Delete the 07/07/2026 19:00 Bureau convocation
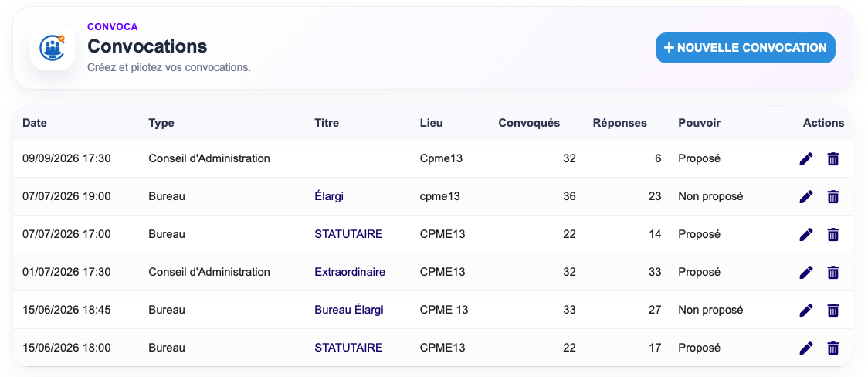This screenshot has width=868, height=377. tap(832, 196)
